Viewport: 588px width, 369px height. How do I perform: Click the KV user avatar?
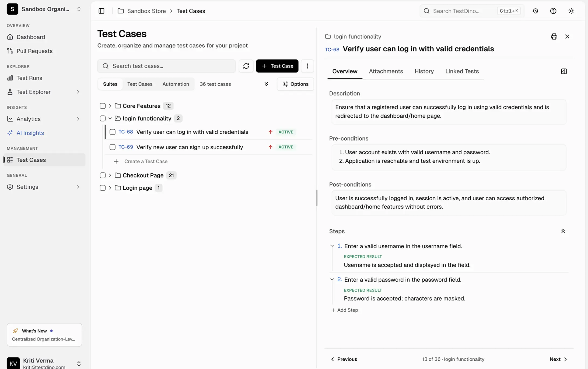[x=13, y=363]
